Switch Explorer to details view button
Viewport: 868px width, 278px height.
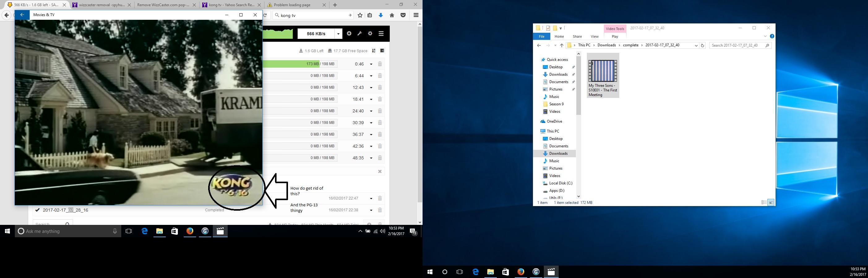pyautogui.click(x=764, y=202)
